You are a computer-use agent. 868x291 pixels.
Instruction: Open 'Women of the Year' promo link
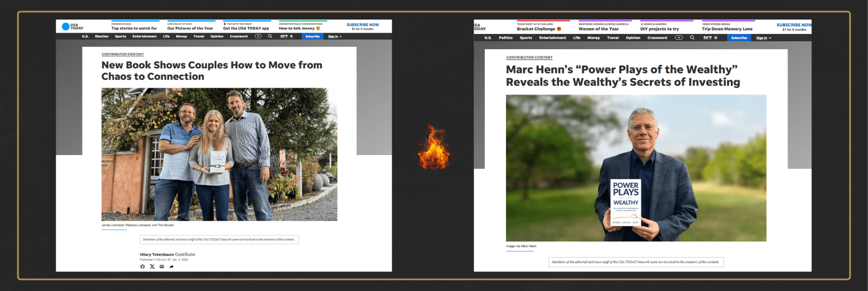599,29
